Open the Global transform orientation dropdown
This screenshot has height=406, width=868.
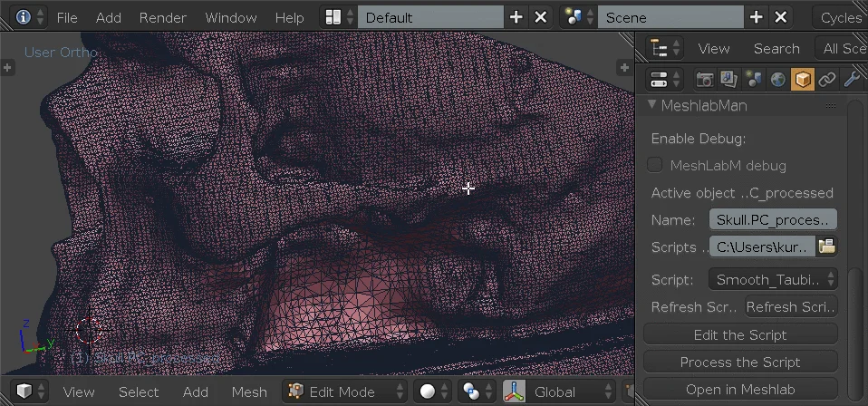click(x=571, y=391)
